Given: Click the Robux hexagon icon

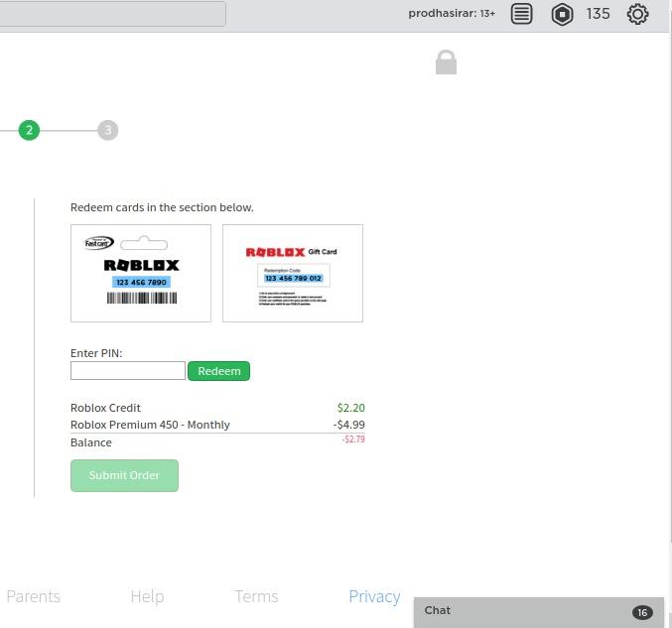Looking at the screenshot, I should [562, 15].
